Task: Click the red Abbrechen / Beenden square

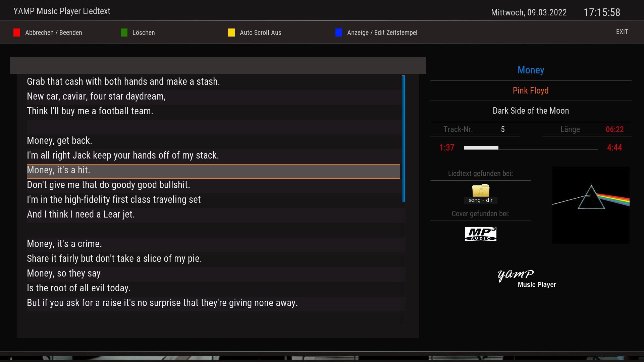Action: 17,33
